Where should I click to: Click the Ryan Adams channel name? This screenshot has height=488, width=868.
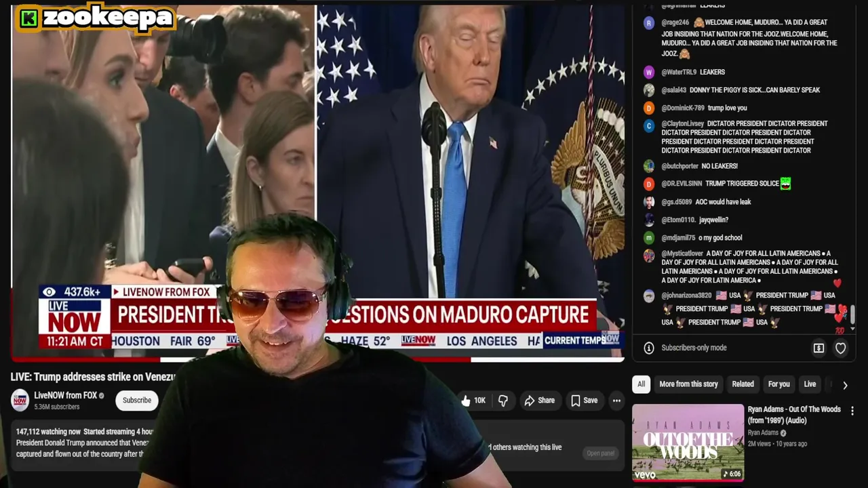point(763,432)
